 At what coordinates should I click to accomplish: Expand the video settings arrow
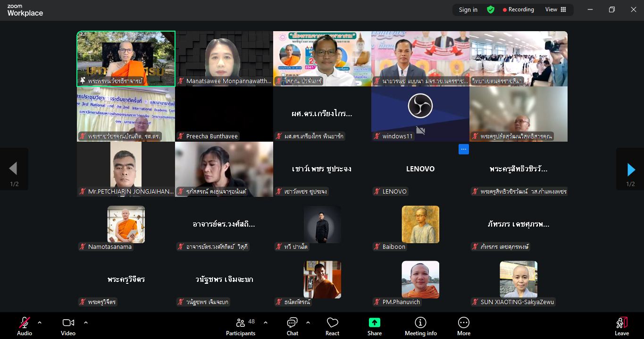click(x=86, y=322)
